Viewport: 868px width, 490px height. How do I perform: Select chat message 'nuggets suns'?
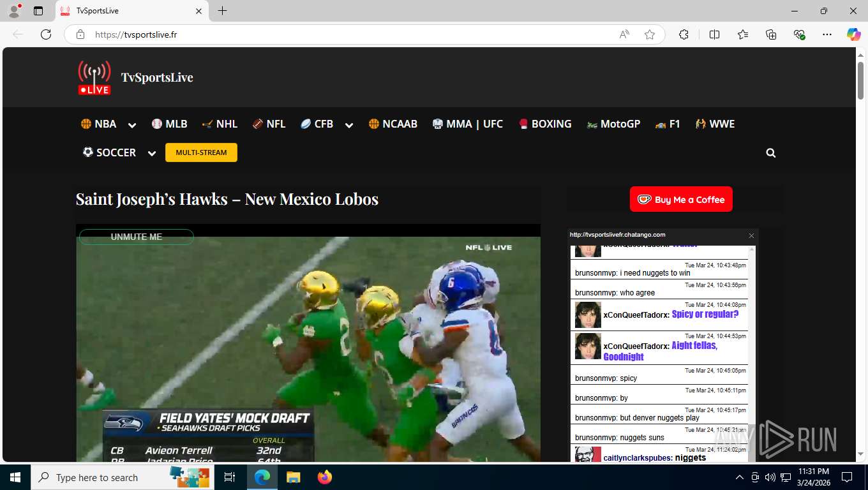tap(642, 438)
